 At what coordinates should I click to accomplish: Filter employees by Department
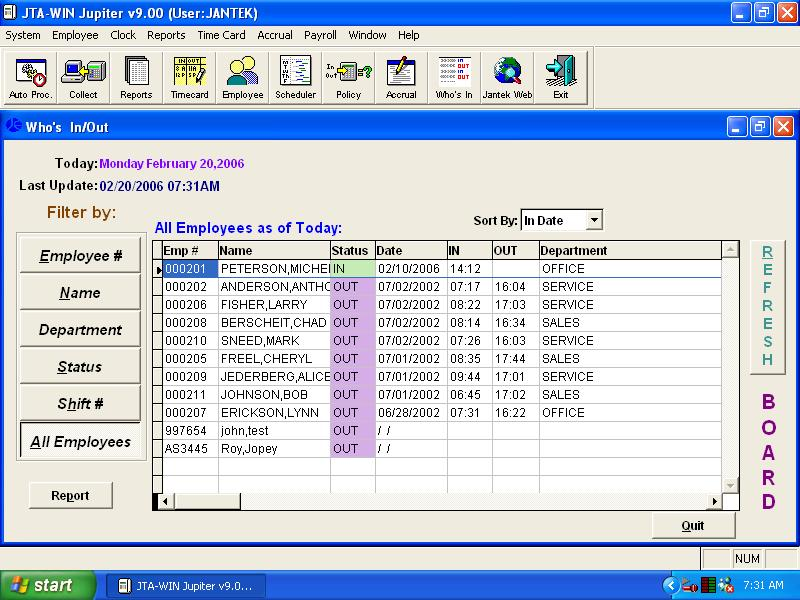click(79, 329)
